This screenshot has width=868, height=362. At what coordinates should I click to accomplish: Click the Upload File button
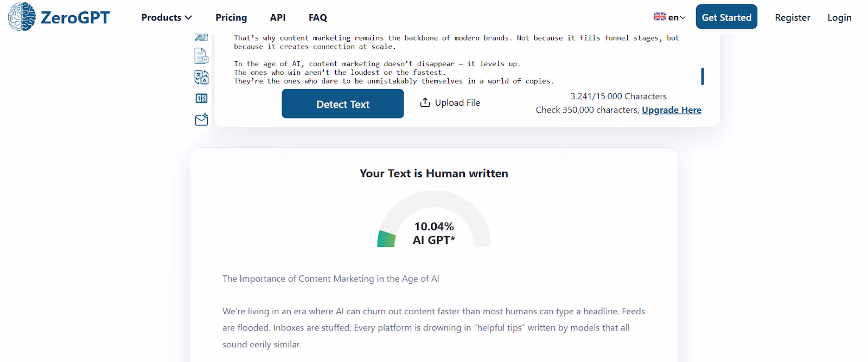click(450, 102)
